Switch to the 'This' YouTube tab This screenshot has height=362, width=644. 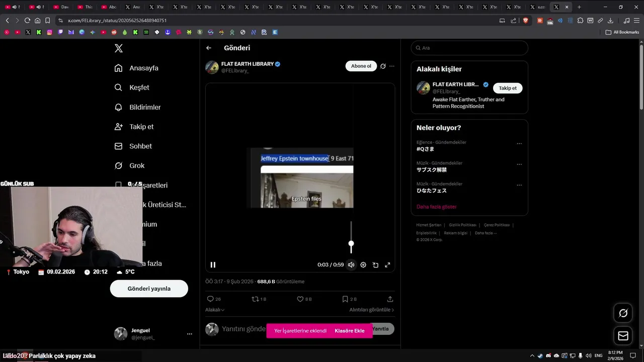coord(85,7)
